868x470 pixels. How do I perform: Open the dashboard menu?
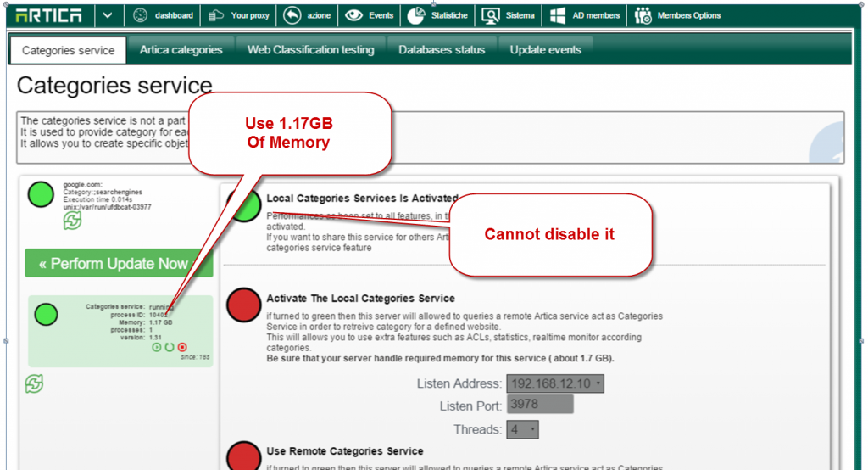click(x=164, y=15)
